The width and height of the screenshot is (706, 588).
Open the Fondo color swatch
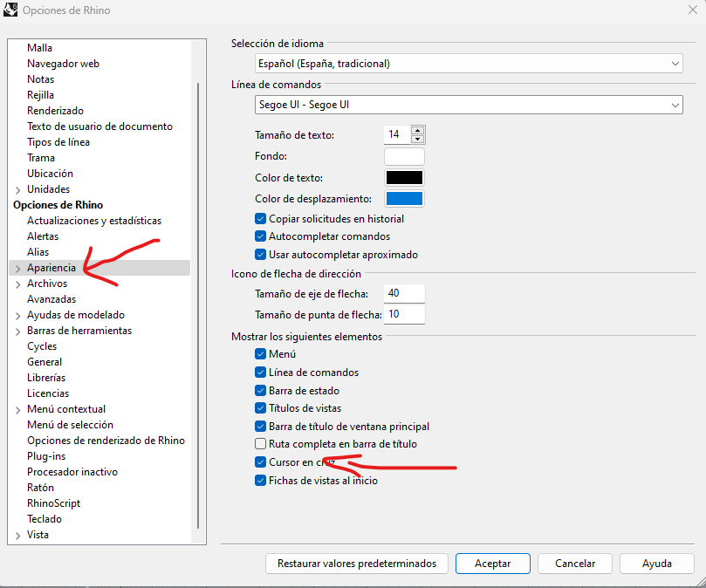(404, 156)
